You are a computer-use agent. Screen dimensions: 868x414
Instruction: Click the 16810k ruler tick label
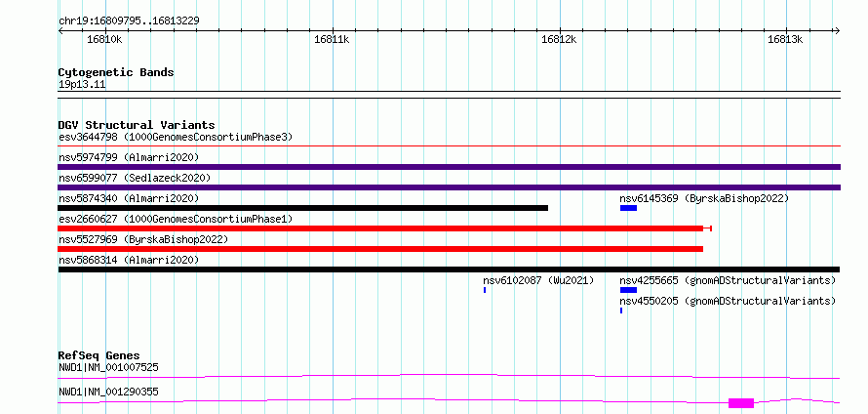click(104, 39)
